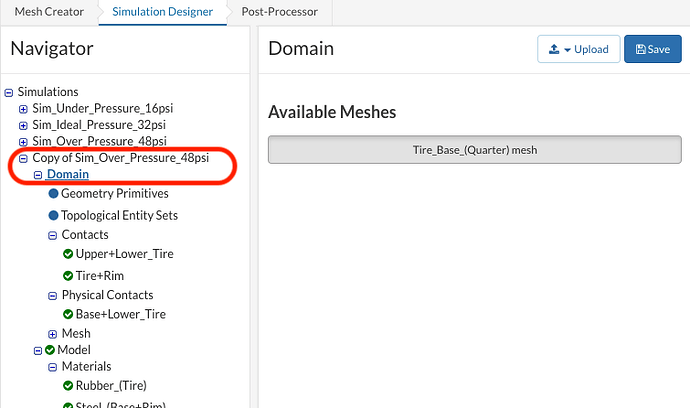Screen dimensions: 690x408
Task: Expand the Sim_Under_Pressure_16psi simulation
Action: coord(23,108)
